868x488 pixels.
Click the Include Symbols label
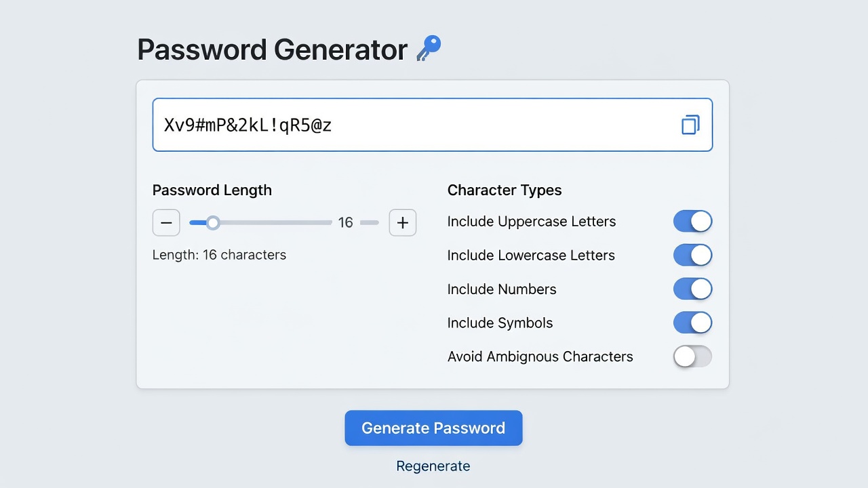click(500, 323)
